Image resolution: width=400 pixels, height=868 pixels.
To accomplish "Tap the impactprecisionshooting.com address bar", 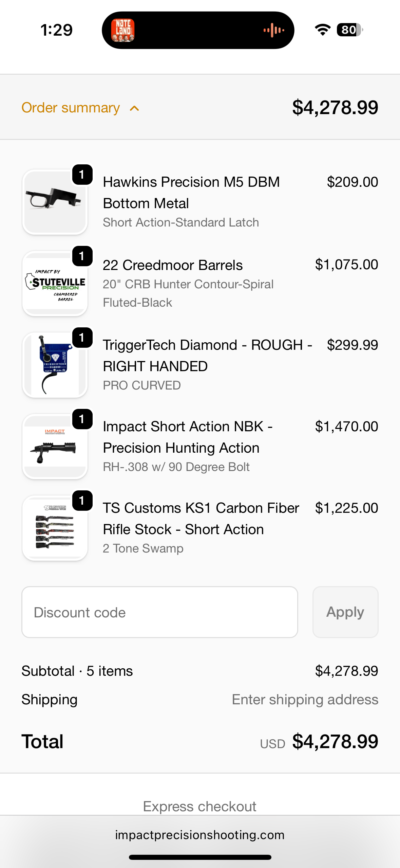I will pos(200,835).
